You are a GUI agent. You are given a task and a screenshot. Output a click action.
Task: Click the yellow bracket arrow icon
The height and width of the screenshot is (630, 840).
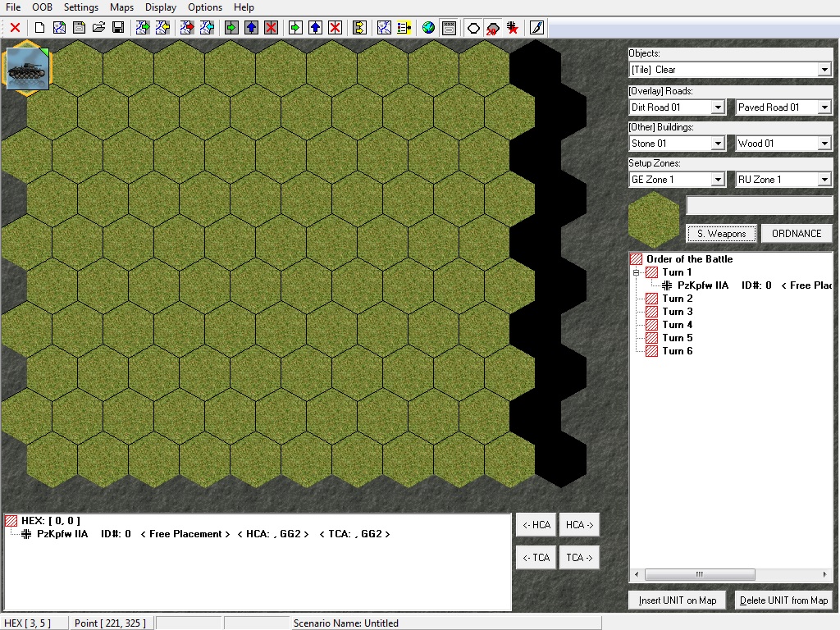pos(359,27)
